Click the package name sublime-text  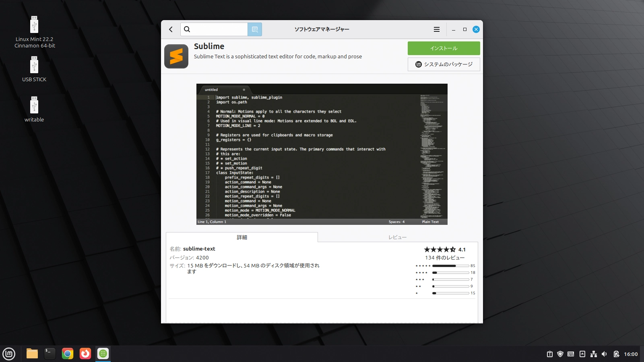[199, 249]
